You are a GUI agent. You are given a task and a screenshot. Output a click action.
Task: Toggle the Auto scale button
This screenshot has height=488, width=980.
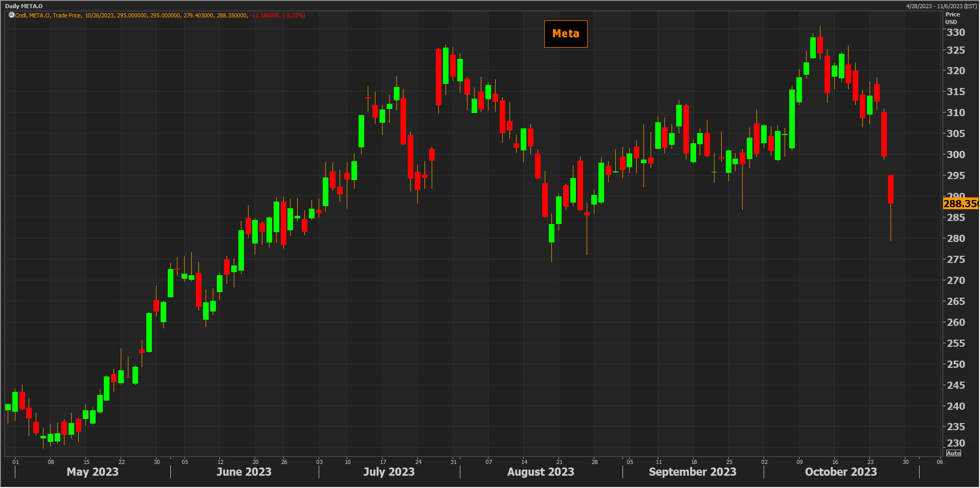click(x=953, y=453)
